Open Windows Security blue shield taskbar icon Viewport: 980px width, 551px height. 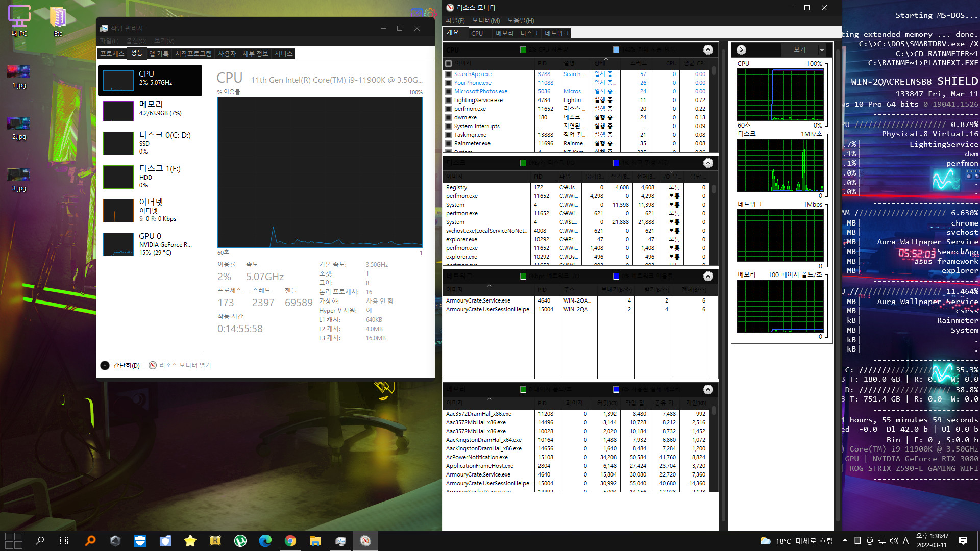[x=140, y=541]
